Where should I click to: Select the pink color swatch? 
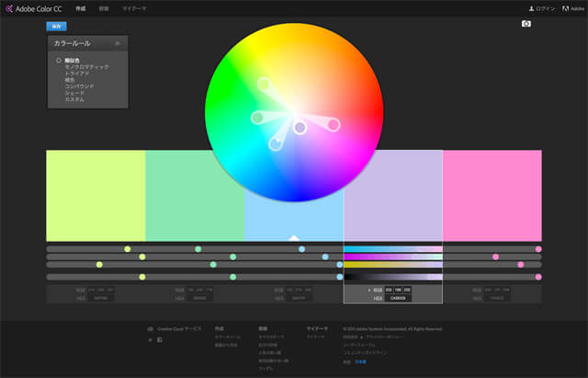coord(492,196)
